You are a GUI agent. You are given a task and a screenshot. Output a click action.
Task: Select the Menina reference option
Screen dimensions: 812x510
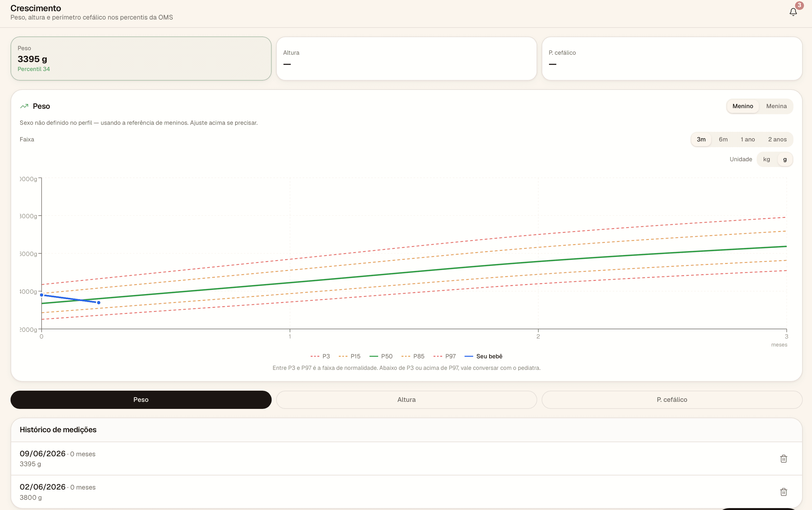(776, 106)
